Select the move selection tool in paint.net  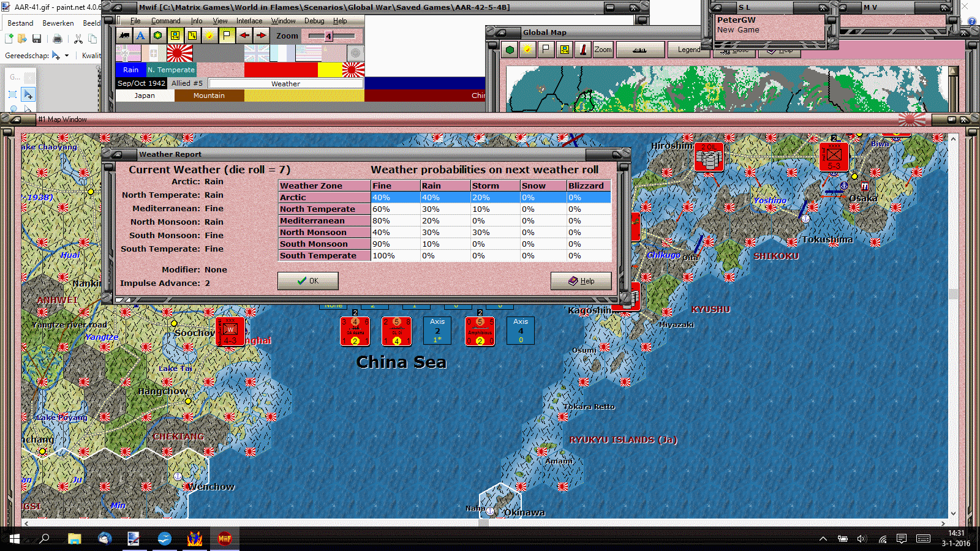coord(28,94)
